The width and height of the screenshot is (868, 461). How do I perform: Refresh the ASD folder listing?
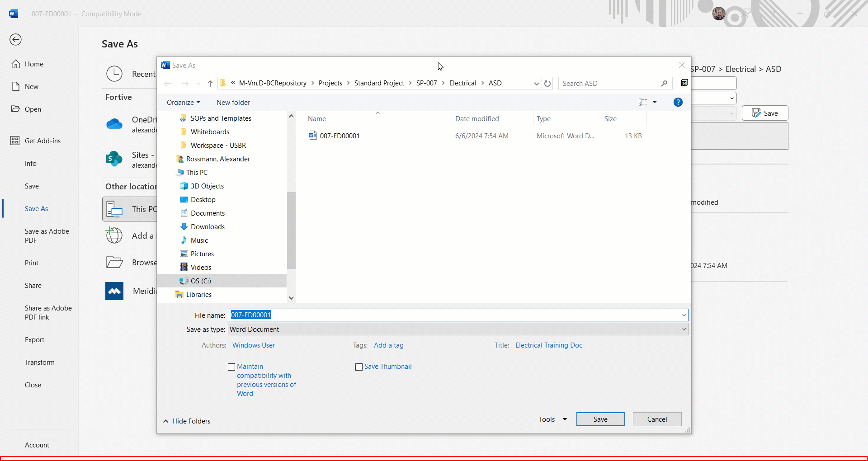(547, 84)
